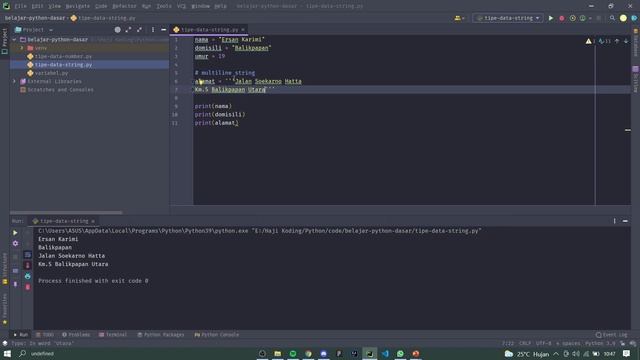This screenshot has width=640, height=360.
Task: Open the Navigate menu
Action: pyautogui.click(x=78, y=6)
